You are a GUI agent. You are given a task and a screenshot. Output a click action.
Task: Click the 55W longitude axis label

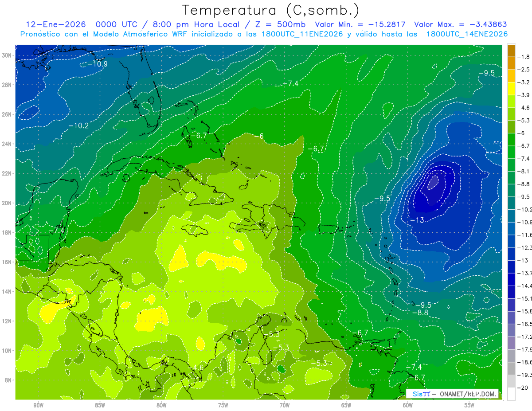pyautogui.click(x=469, y=405)
